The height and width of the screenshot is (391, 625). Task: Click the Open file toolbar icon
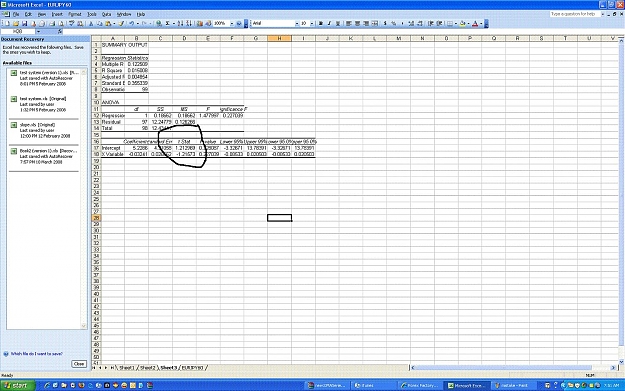coord(16,24)
